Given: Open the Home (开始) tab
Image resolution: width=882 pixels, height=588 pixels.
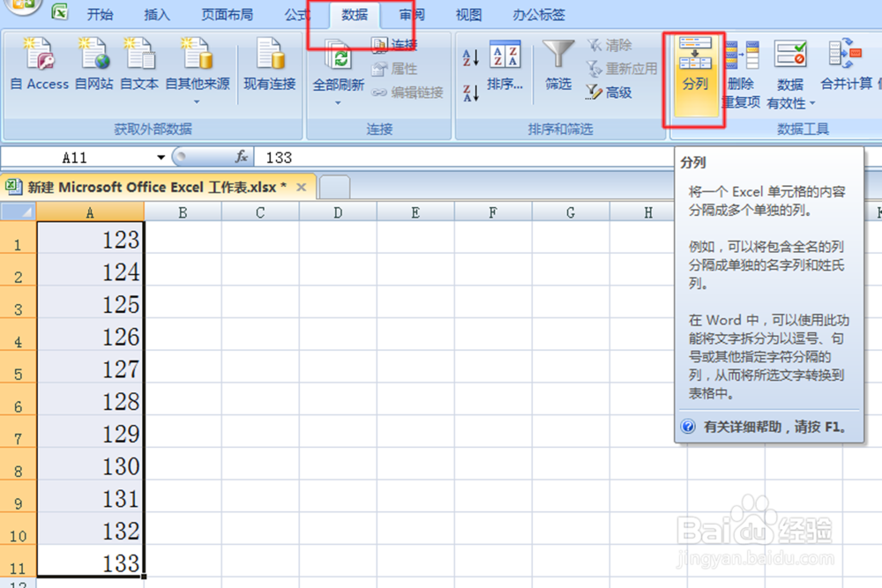Looking at the screenshot, I should pos(101,15).
